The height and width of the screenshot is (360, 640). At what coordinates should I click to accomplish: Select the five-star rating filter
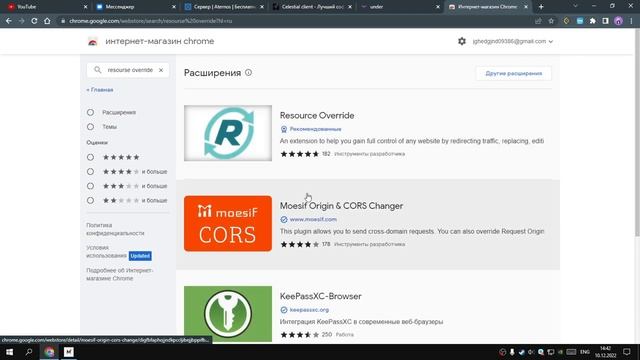click(90, 157)
